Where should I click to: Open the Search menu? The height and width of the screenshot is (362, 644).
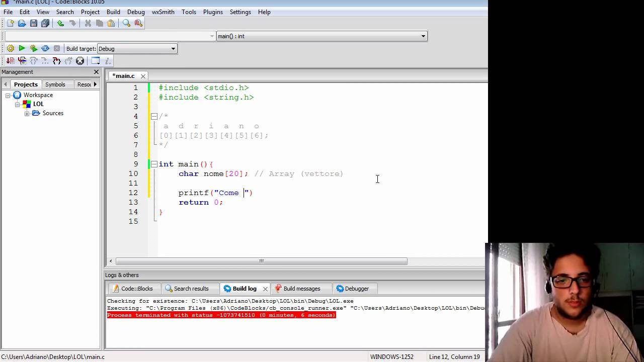pos(65,12)
